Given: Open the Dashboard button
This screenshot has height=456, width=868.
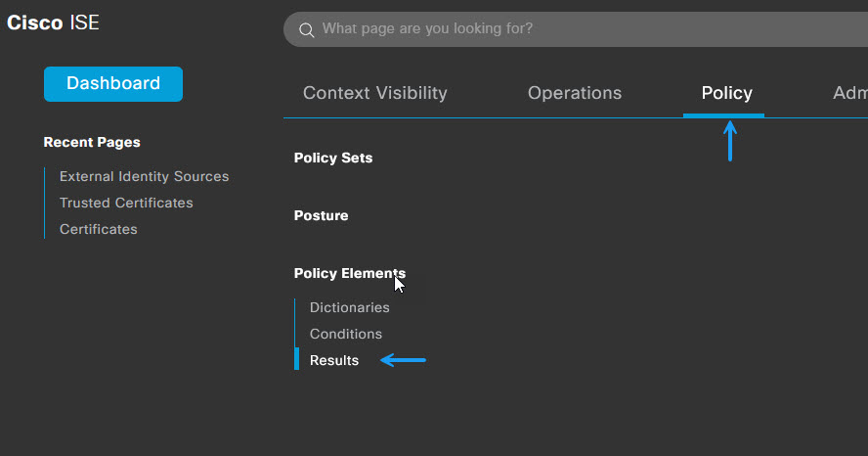Looking at the screenshot, I should pyautogui.click(x=113, y=83).
